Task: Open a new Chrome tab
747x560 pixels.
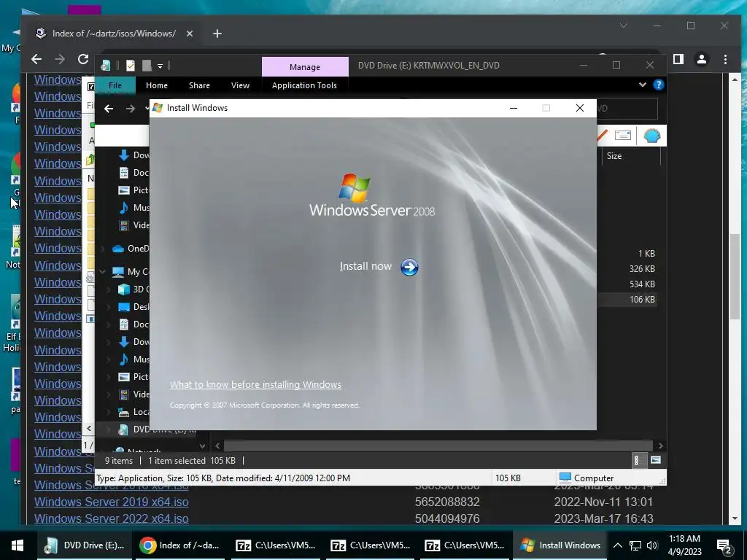Action: [x=217, y=34]
